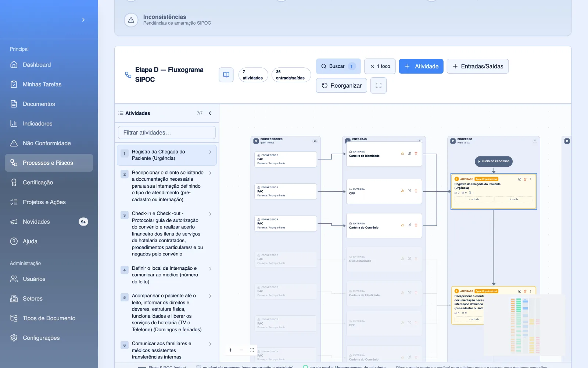Screen dimensions: 588x368
Task: Edit the CPF entrada card
Action: (409, 191)
